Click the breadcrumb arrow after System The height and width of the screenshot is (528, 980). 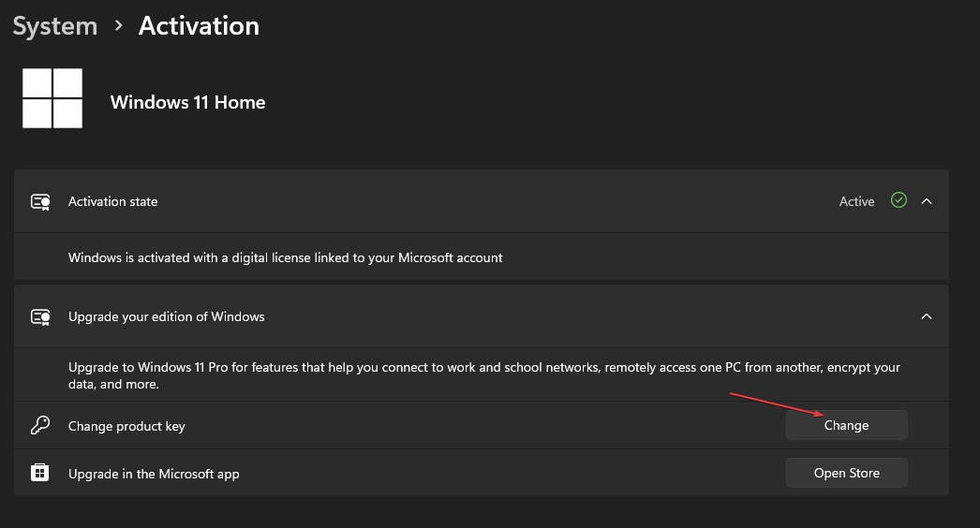[x=118, y=26]
